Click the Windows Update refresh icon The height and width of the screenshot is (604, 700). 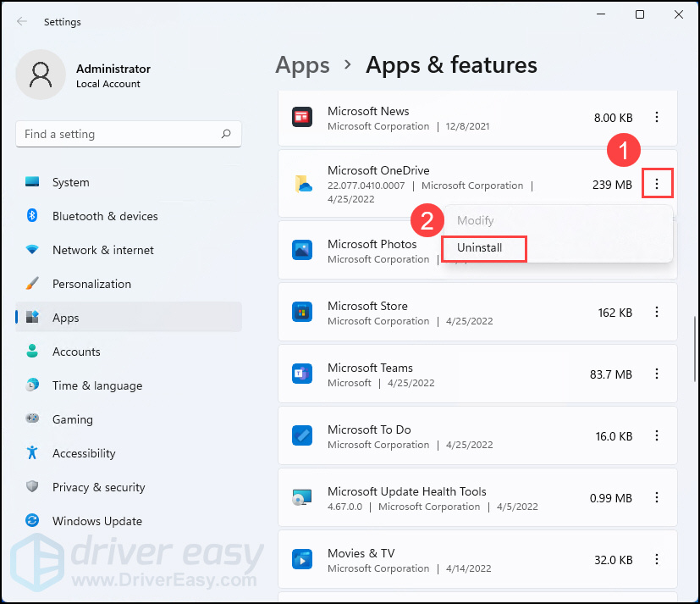pos(32,520)
